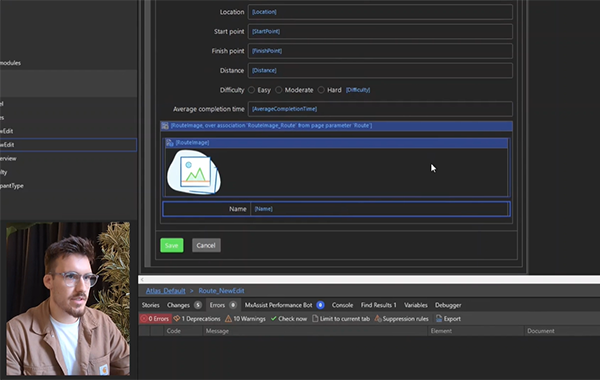
Task: Click the Location field label
Action: coord(232,12)
